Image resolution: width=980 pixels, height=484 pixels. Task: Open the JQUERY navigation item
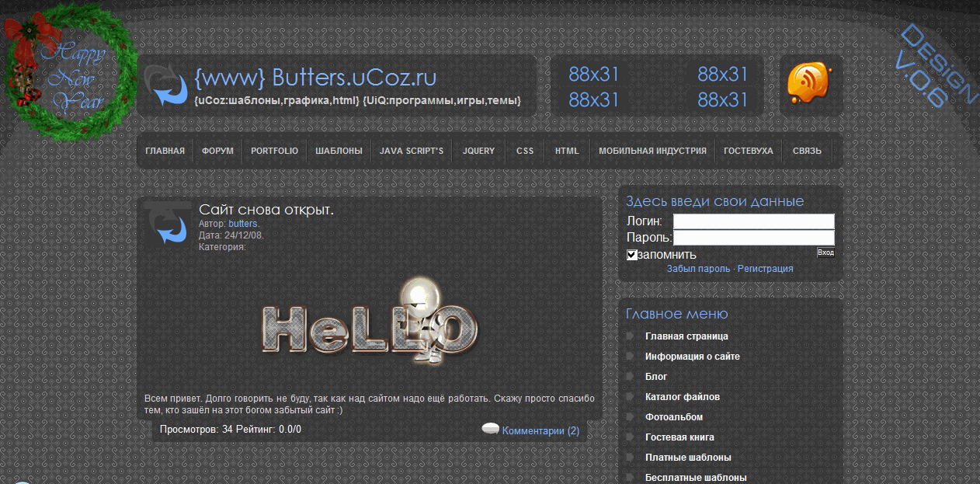478,151
